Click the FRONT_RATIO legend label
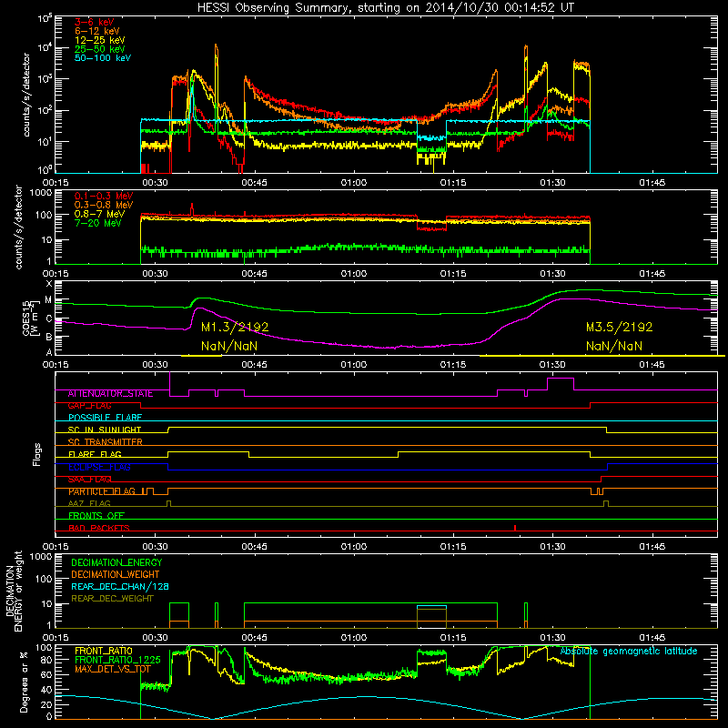The image size is (728, 728). coord(104,651)
